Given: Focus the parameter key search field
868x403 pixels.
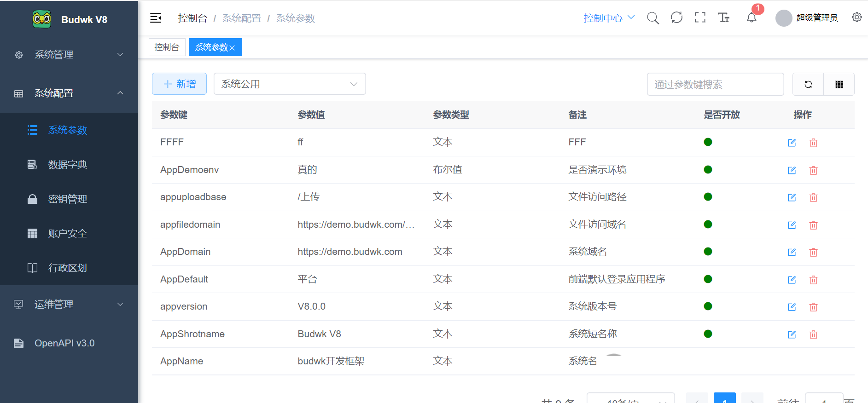Looking at the screenshot, I should pos(715,84).
